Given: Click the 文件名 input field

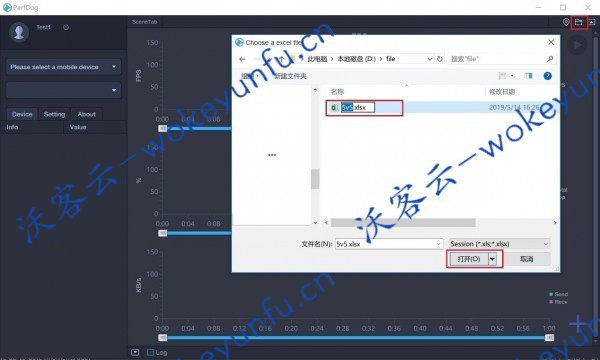Looking at the screenshot, I should (x=389, y=244).
